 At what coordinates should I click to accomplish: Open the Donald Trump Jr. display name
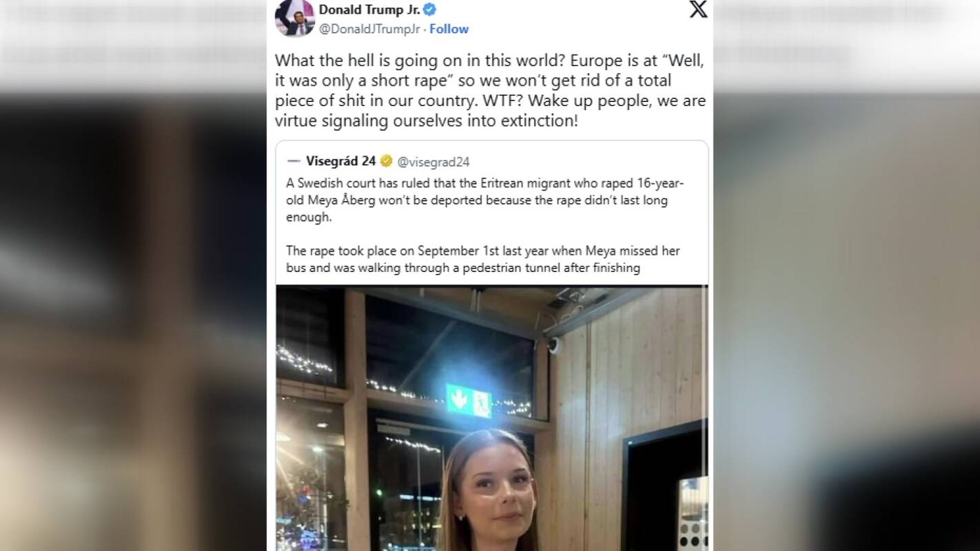click(x=369, y=10)
